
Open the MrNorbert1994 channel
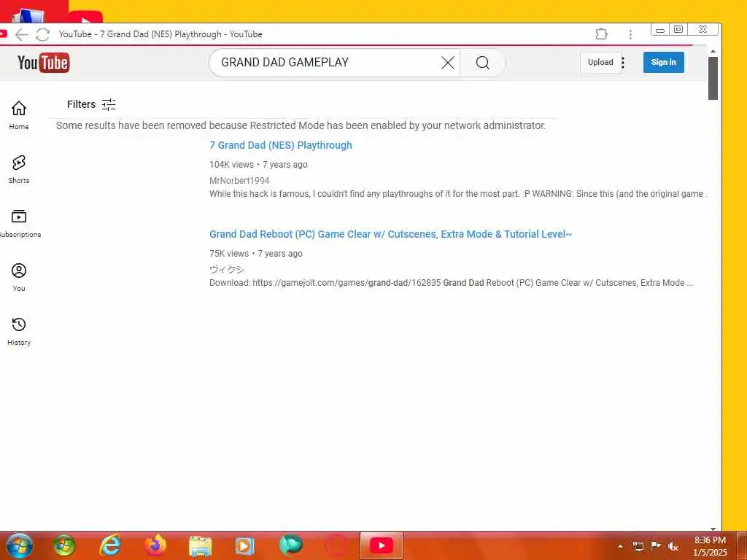pos(239,181)
